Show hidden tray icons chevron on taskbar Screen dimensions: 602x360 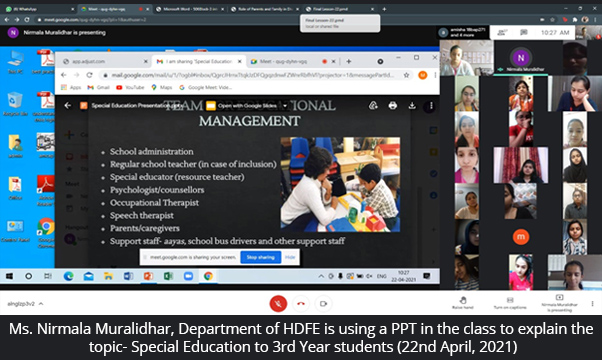coord(321,276)
